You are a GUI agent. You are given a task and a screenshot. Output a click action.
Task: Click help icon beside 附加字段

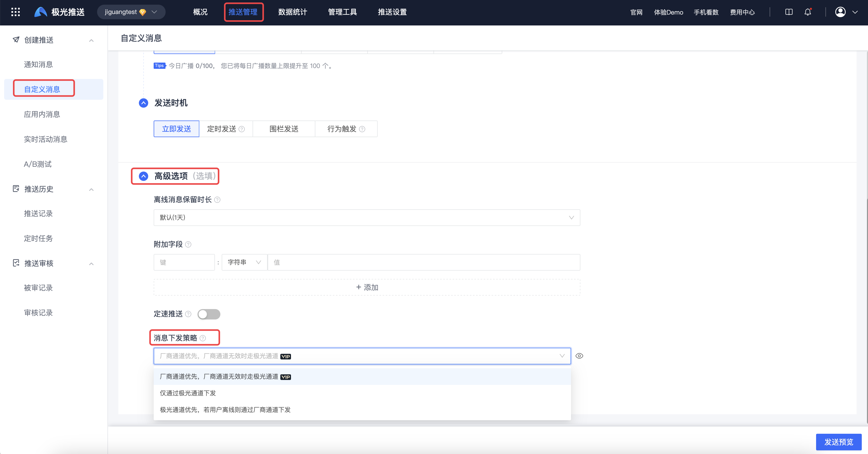coord(188,244)
